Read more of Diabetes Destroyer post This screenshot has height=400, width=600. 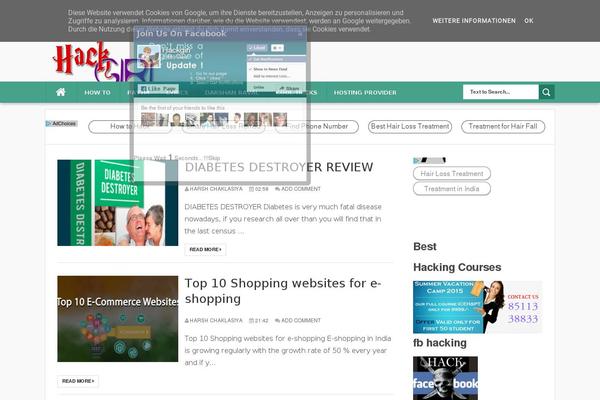(x=205, y=250)
